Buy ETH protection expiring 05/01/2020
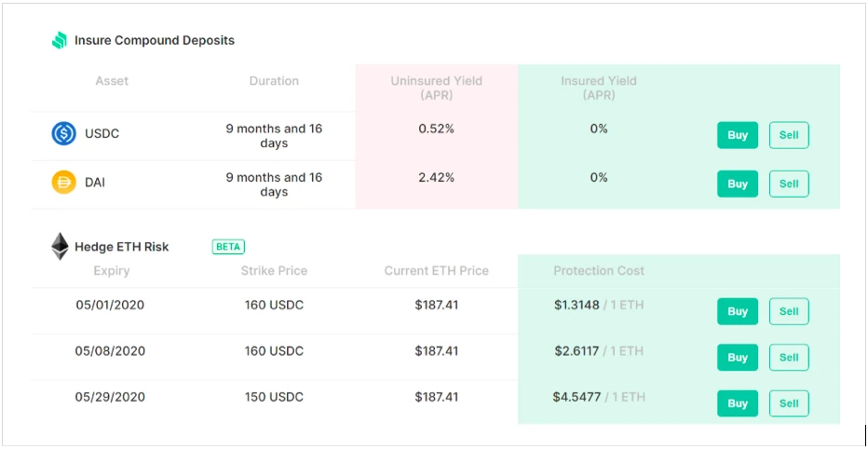This screenshot has width=868, height=450. (738, 311)
